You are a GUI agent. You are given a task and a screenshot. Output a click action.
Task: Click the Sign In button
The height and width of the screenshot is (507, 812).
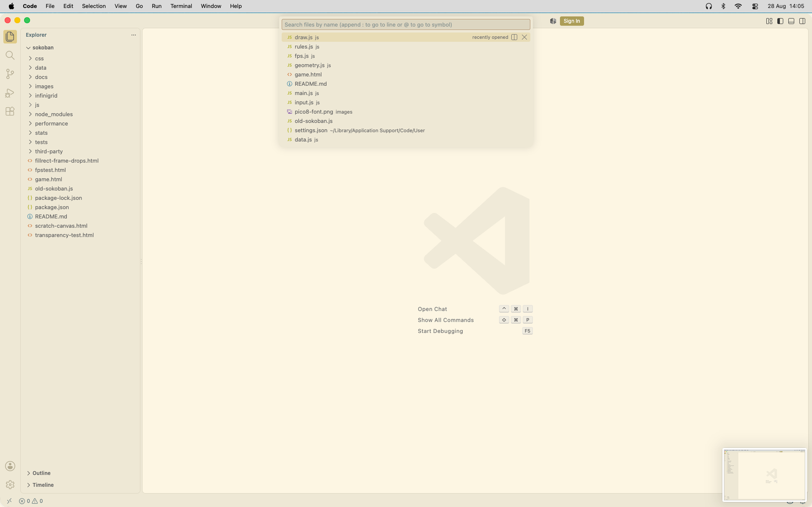(x=572, y=21)
